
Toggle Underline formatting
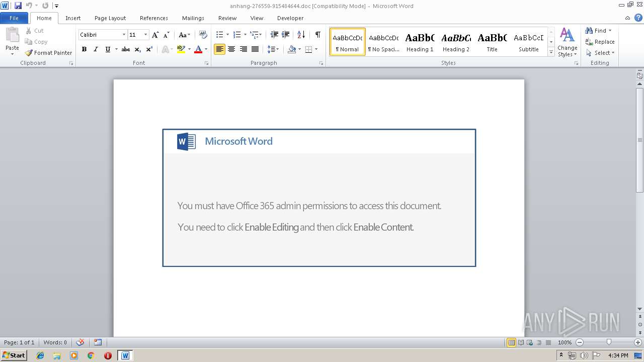[108, 49]
